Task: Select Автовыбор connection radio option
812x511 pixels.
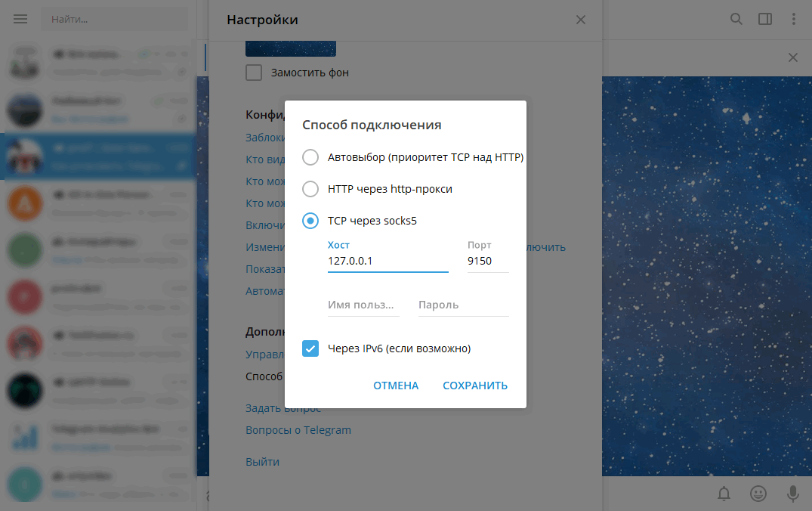Action: click(x=310, y=157)
